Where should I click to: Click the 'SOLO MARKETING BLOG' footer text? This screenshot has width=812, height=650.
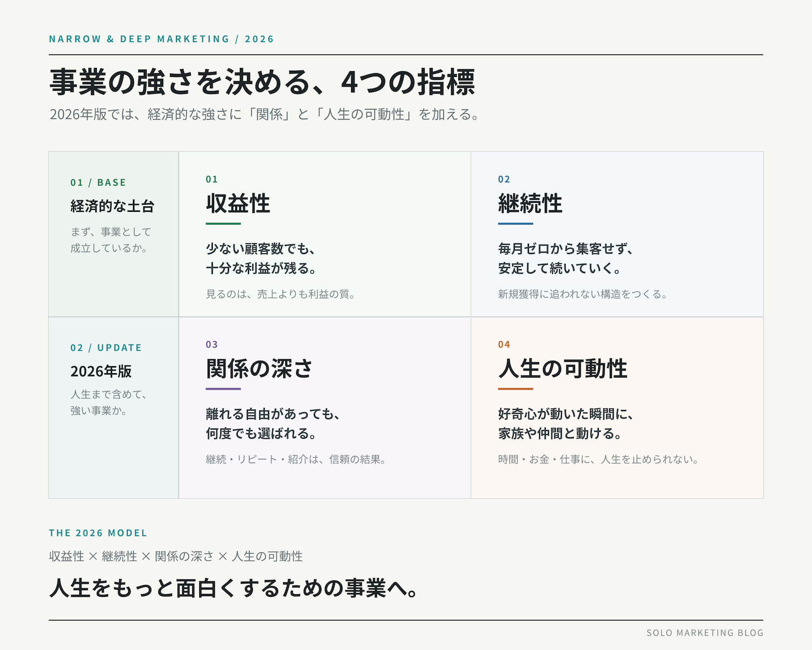pos(705,633)
